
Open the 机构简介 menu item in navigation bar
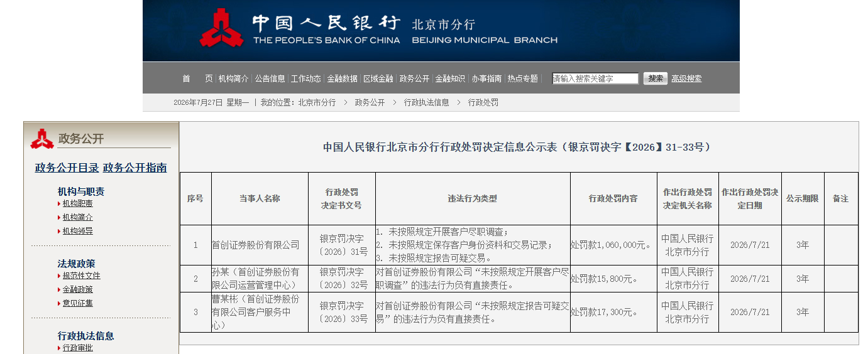pos(234,78)
